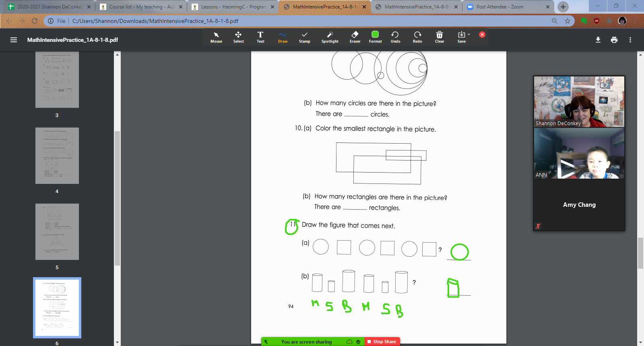This screenshot has height=346, width=644.
Task: Open the Format color options
Action: click(x=375, y=37)
